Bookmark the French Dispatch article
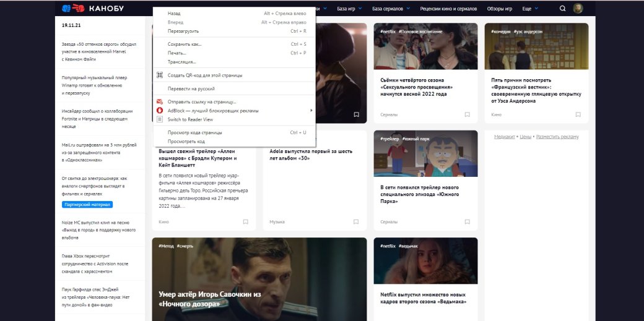This screenshot has width=644, height=321. [578, 114]
